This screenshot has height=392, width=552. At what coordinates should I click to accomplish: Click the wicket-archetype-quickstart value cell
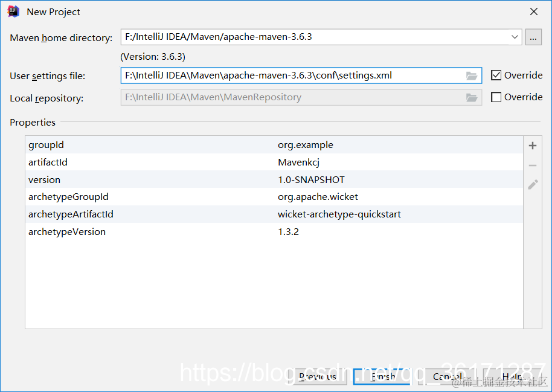339,214
